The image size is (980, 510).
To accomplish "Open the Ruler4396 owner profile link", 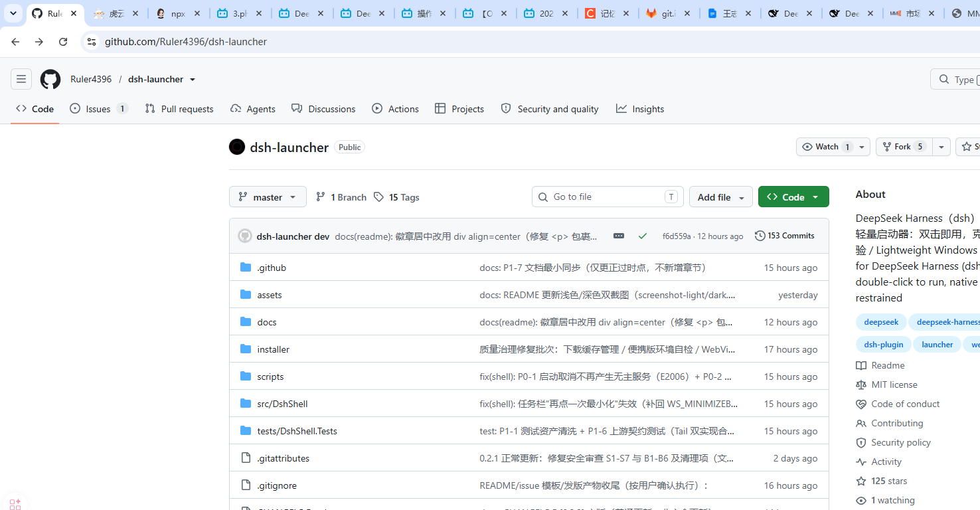I will point(91,79).
